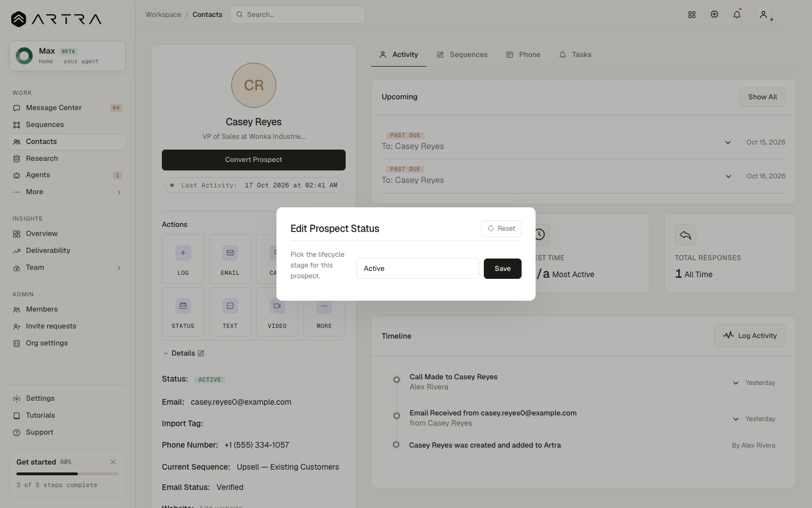The height and width of the screenshot is (508, 812).
Task: Go to Research in sidebar
Action: pos(67,159)
